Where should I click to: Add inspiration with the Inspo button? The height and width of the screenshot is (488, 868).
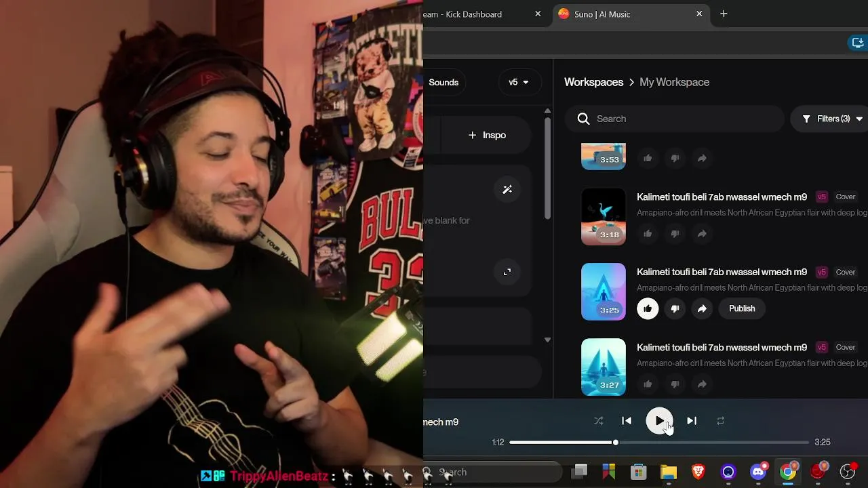(487, 135)
